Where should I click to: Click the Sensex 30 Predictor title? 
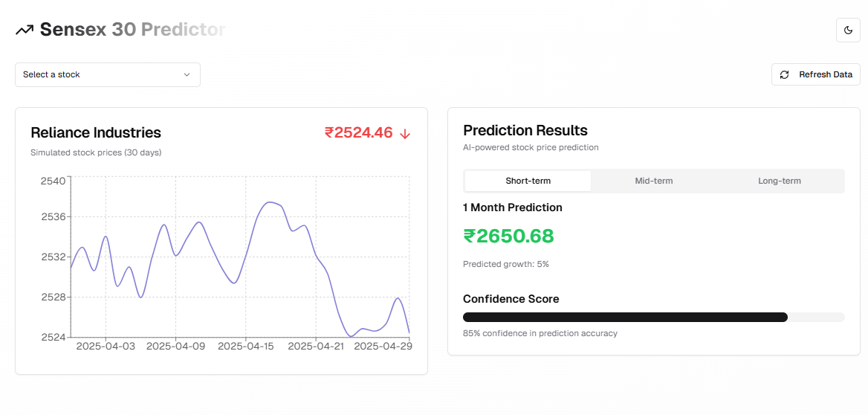pyautogui.click(x=132, y=30)
